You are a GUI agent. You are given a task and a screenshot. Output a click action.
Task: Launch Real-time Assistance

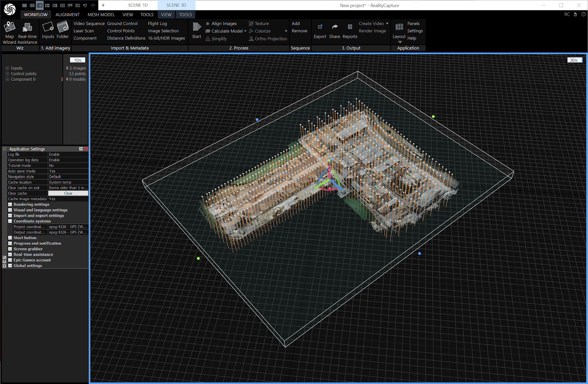28,32
